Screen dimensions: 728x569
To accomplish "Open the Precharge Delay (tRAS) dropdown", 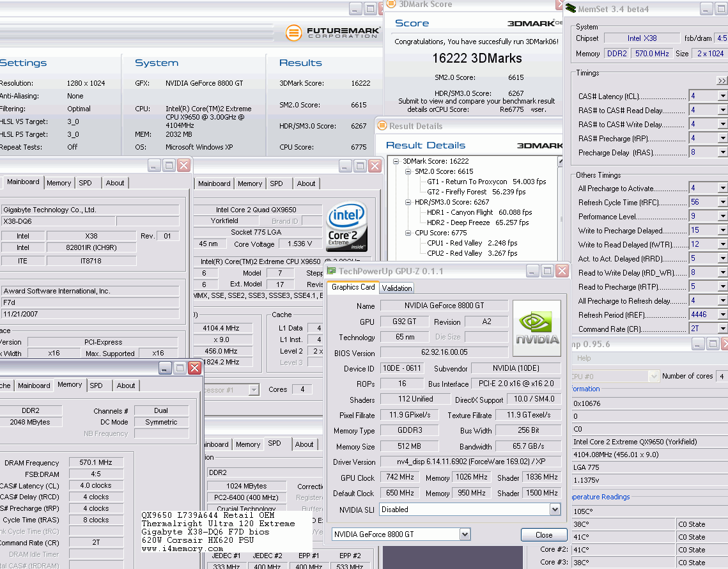I will pos(722,152).
